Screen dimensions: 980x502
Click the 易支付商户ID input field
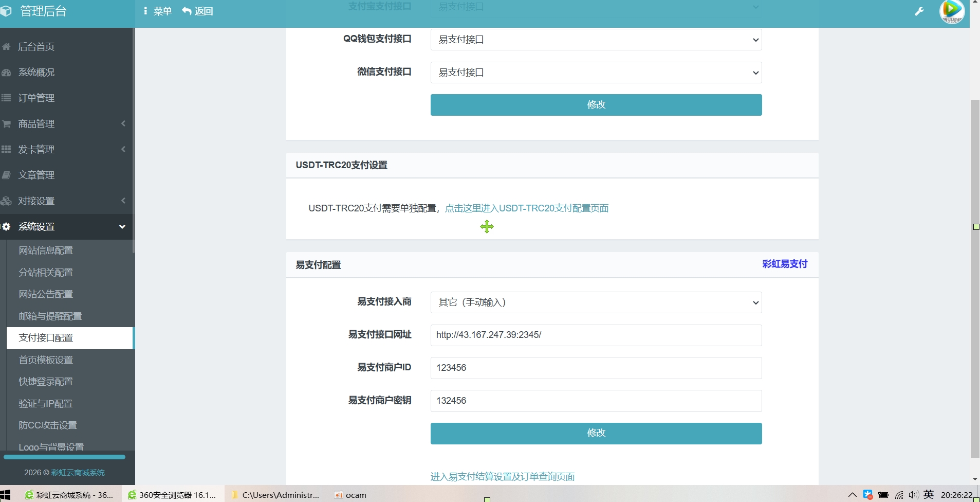click(x=596, y=368)
